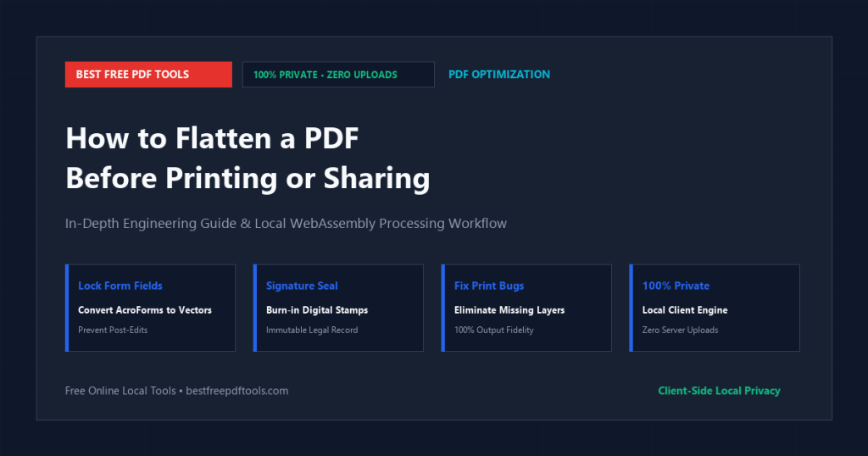The height and width of the screenshot is (456, 868).
Task: Open the Fix Print Bugs card title
Action: 489,286
